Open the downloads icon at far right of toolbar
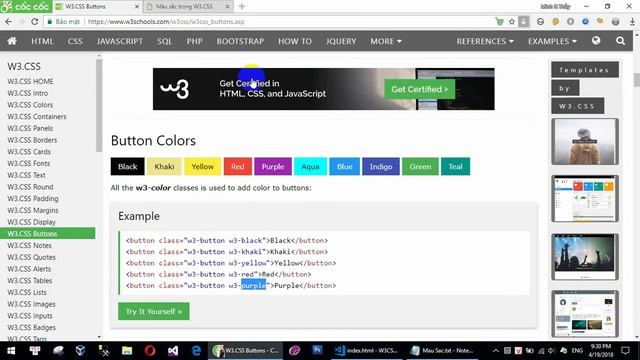This screenshot has width=640, height=360. point(632,22)
